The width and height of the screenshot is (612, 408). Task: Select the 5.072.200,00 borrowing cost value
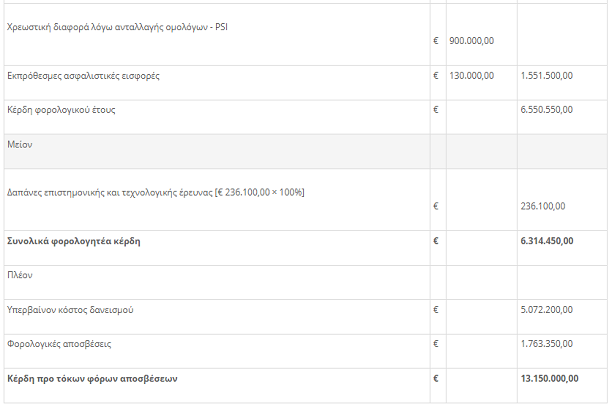pyautogui.click(x=546, y=310)
